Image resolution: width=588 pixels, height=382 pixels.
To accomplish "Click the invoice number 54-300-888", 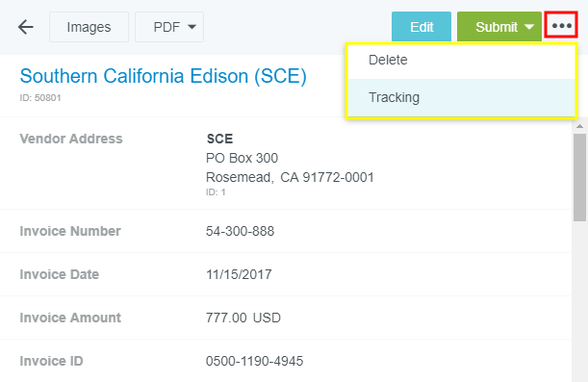I will tap(240, 231).
